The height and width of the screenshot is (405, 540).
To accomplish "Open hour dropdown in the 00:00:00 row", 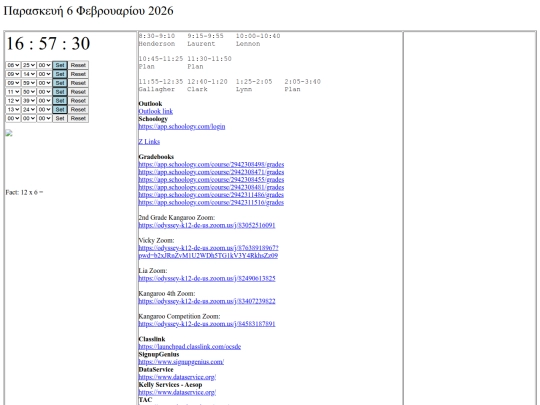I will (x=13, y=118).
